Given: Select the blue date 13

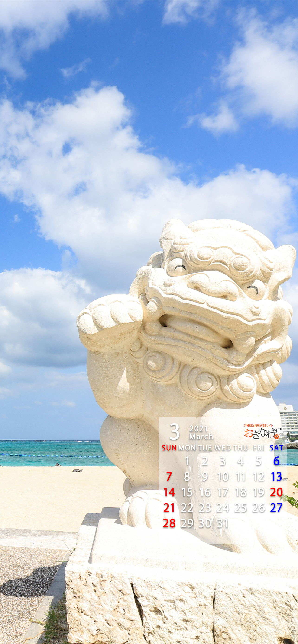Looking at the screenshot, I should point(276,477).
